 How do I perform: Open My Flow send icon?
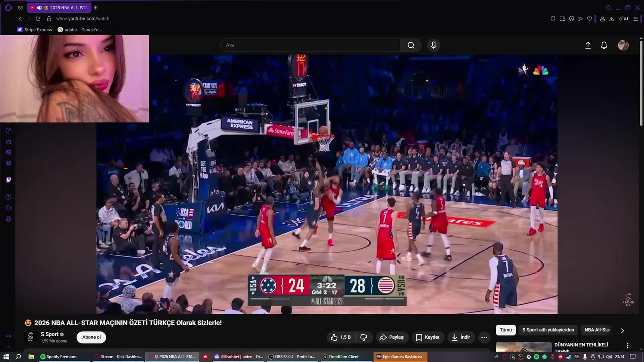click(580, 19)
